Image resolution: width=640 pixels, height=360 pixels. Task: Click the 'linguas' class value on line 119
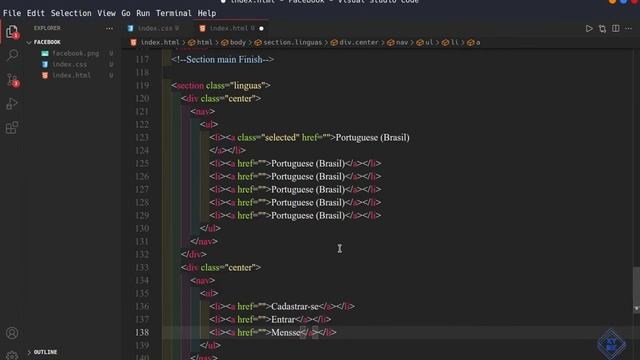247,86
